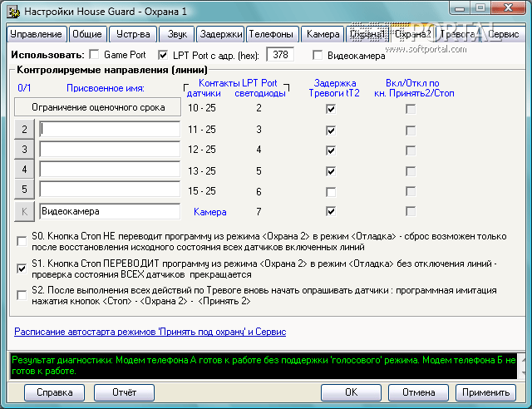Check Вкл/Откл box in Камера row
This screenshot has height=409, width=532.
(411, 211)
